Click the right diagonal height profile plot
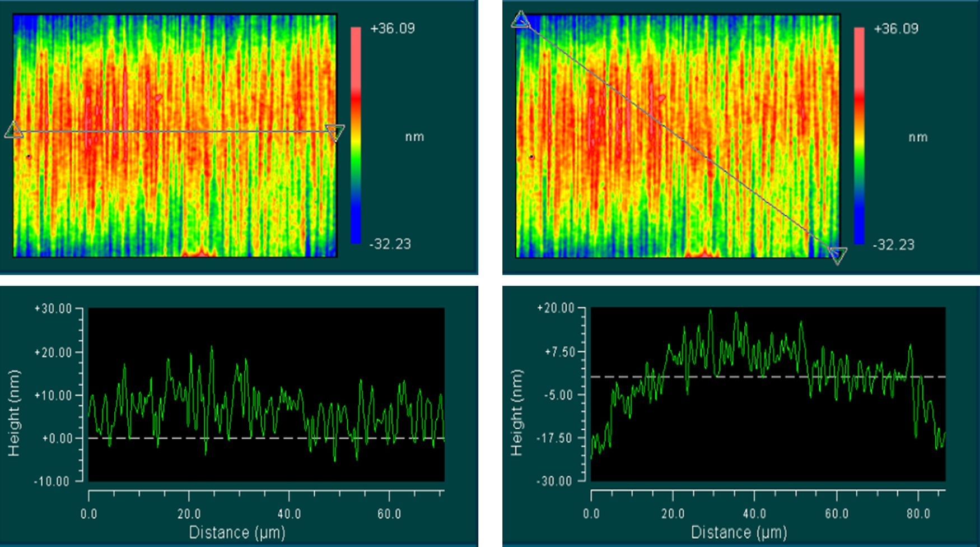 click(x=768, y=395)
